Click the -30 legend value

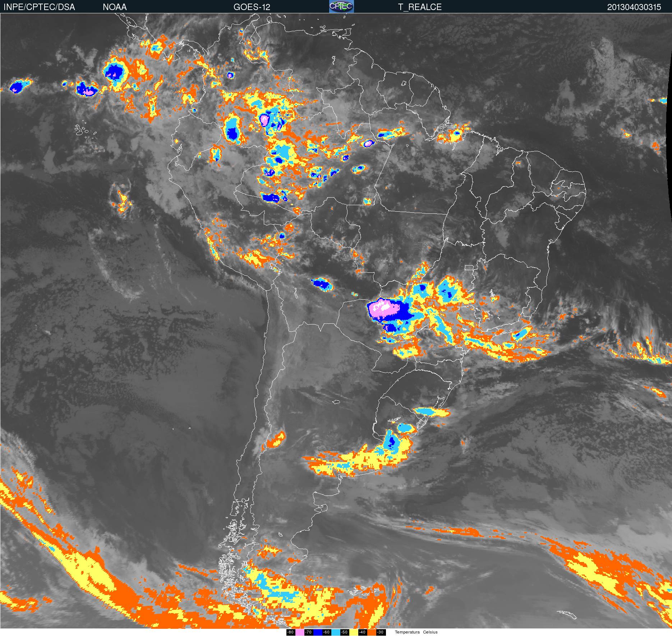(x=380, y=632)
